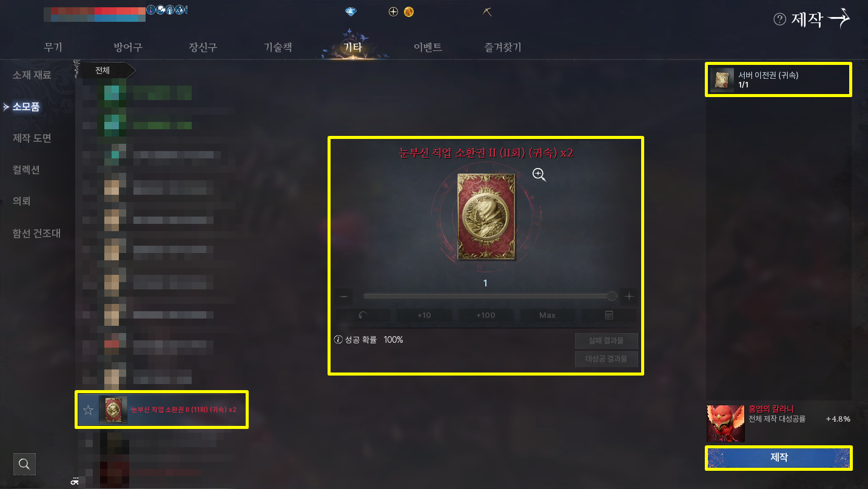Click the magnifier zoom icon beside item card
This screenshot has height=489, width=868.
point(539,175)
